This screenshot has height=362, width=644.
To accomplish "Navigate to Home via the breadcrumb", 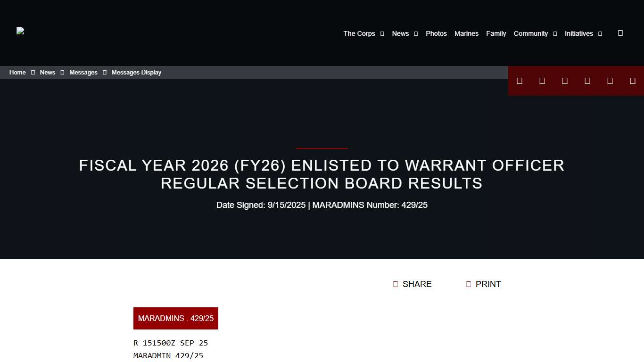I will pos(17,72).
